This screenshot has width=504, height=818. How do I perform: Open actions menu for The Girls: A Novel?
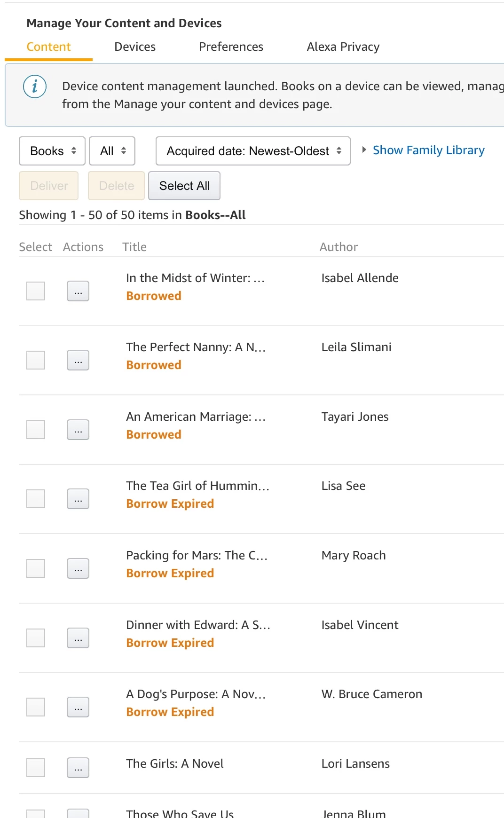coord(78,768)
